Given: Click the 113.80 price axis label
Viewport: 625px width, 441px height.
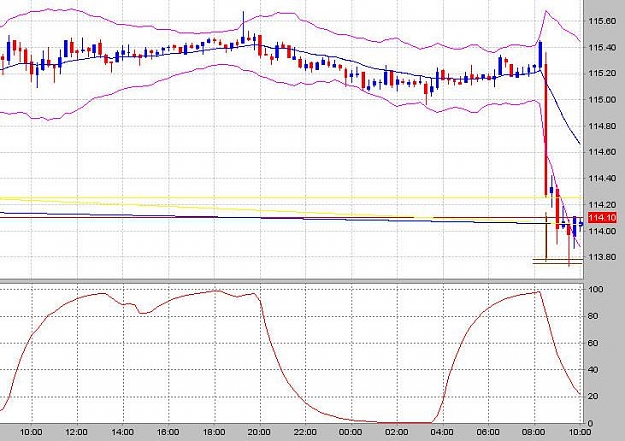Looking at the screenshot, I should click(x=602, y=257).
